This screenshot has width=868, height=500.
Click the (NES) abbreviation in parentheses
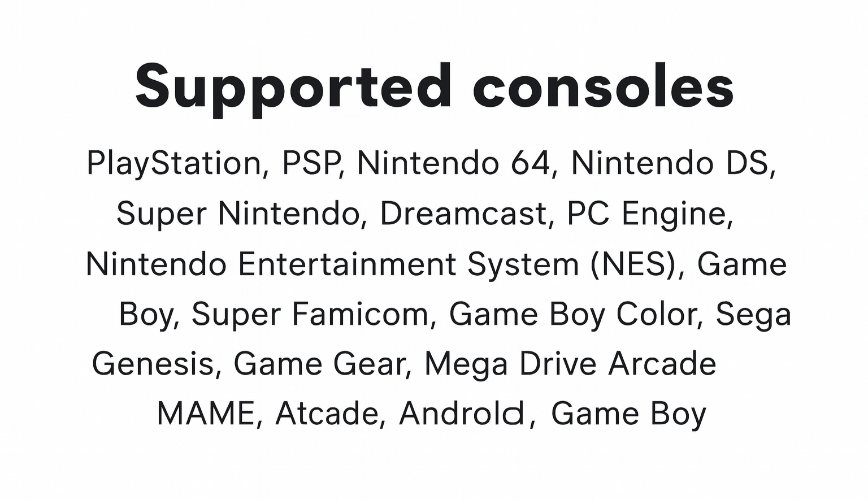[x=633, y=264]
